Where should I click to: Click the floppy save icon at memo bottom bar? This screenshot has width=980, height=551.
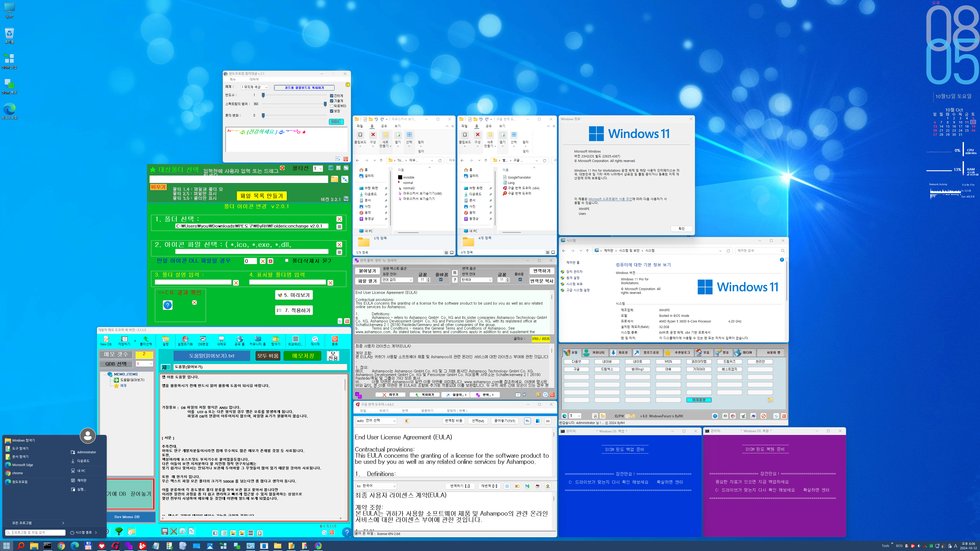click(165, 532)
